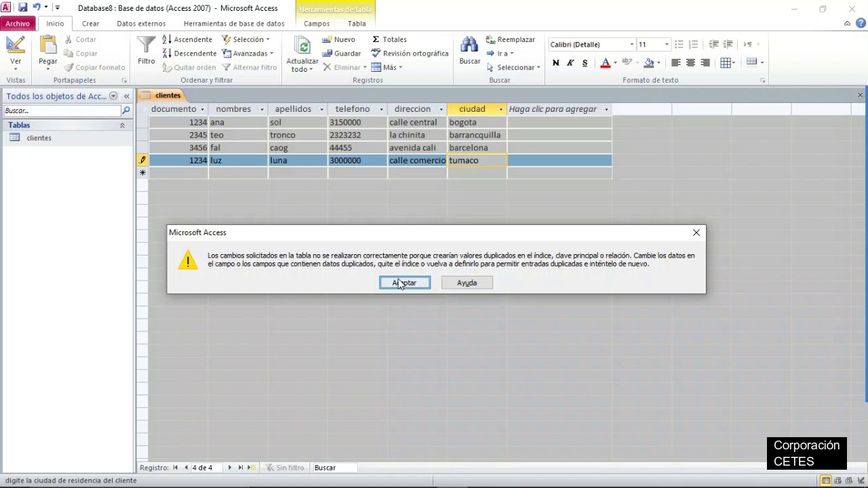Open ciudad column header dropdown
The image size is (868, 488).
point(501,110)
